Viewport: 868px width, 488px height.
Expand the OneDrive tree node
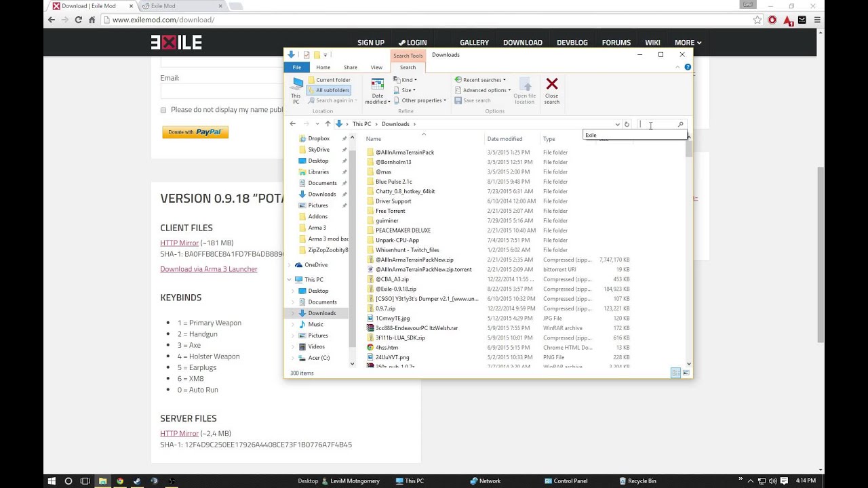tap(290, 265)
